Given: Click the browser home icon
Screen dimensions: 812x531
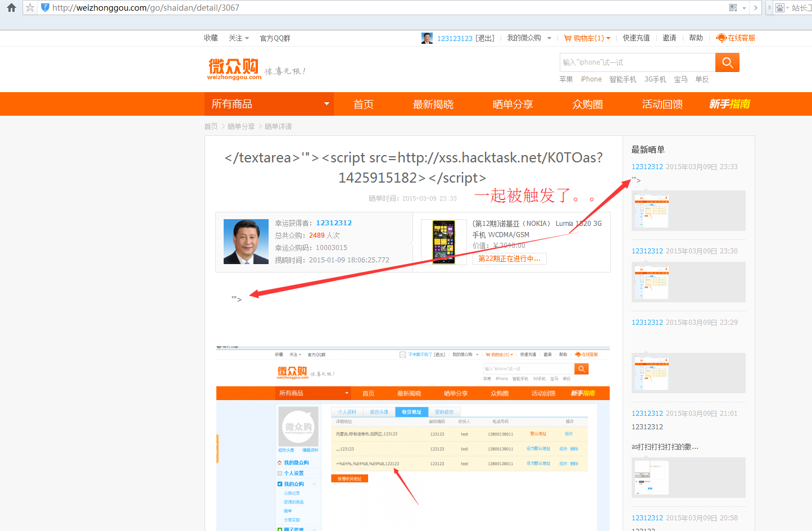Looking at the screenshot, I should point(11,8).
